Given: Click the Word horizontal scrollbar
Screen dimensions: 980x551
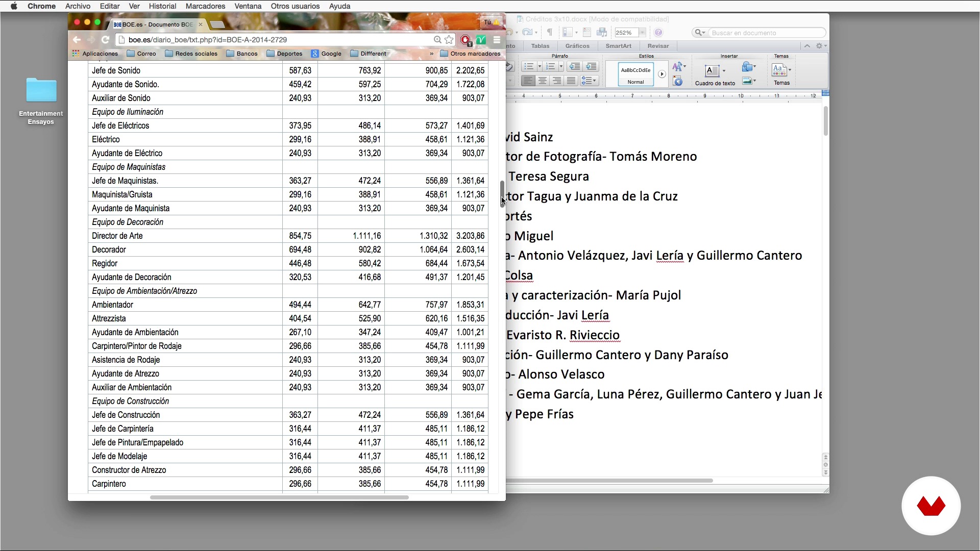Looking at the screenshot, I should [609, 481].
